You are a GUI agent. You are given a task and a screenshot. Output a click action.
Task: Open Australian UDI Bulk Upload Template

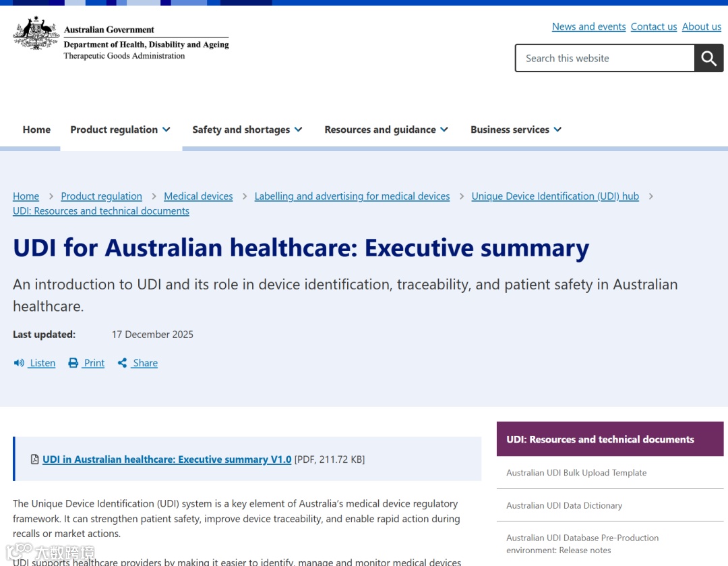576,473
